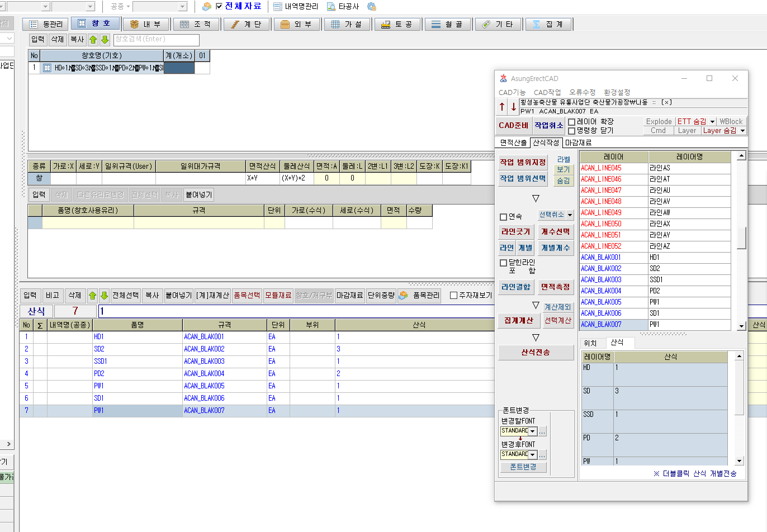This screenshot has height=532, width=767.
Task: Toggle the 전체자료 checkbox
Action: point(219,7)
